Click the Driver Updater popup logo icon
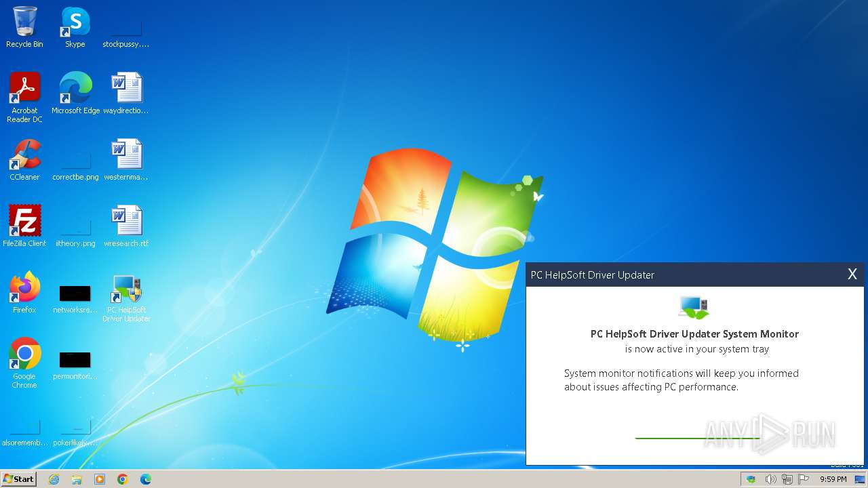 pyautogui.click(x=694, y=307)
